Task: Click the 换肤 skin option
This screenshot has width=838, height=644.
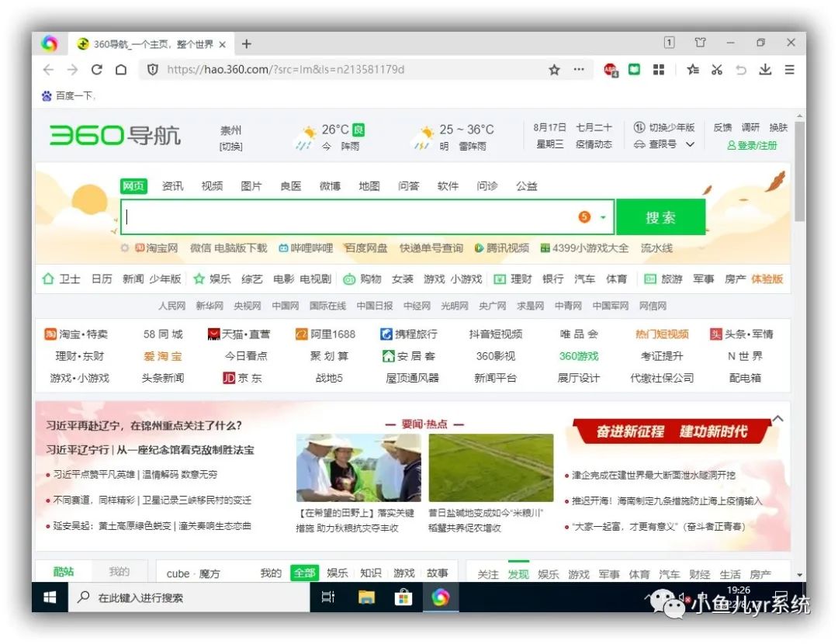Action: 778,127
